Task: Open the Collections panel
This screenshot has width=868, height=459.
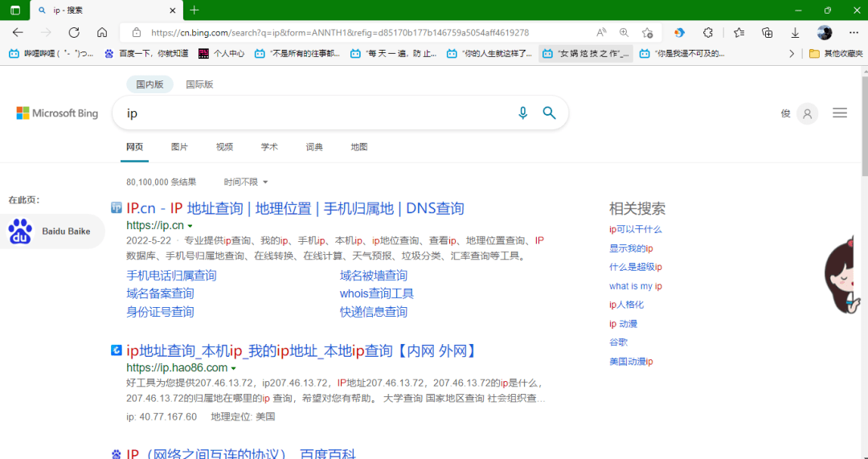Action: pyautogui.click(x=768, y=33)
